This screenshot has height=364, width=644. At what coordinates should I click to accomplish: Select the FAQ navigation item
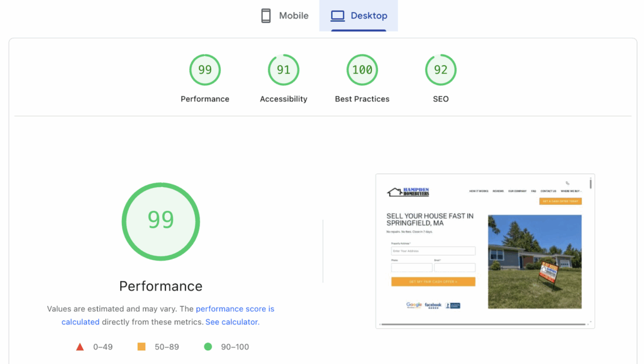[x=533, y=191]
